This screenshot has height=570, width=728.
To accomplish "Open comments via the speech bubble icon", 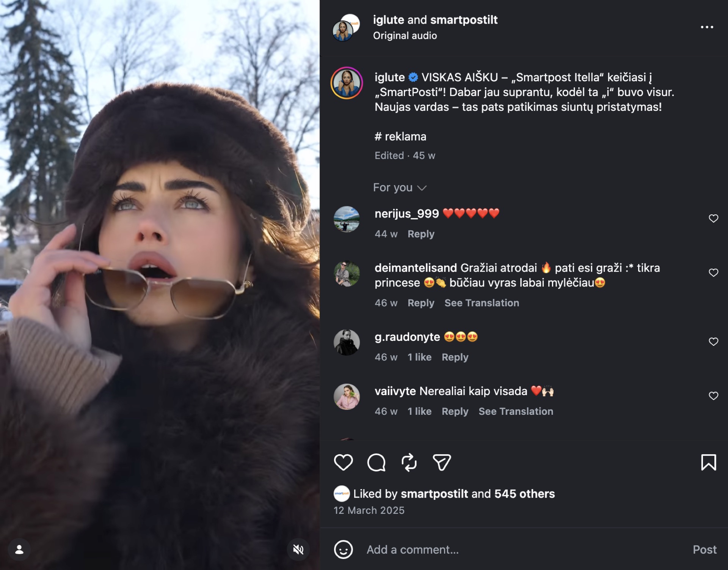I will (376, 462).
